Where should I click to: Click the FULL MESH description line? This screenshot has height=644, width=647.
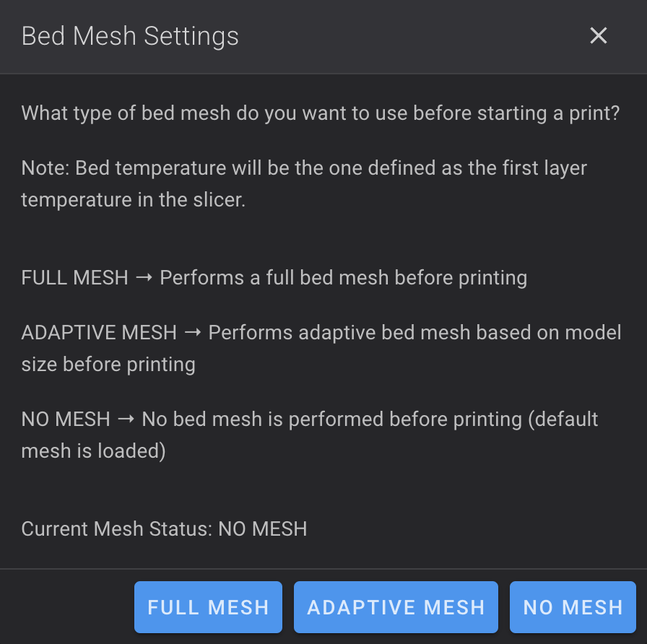pyautogui.click(x=274, y=278)
